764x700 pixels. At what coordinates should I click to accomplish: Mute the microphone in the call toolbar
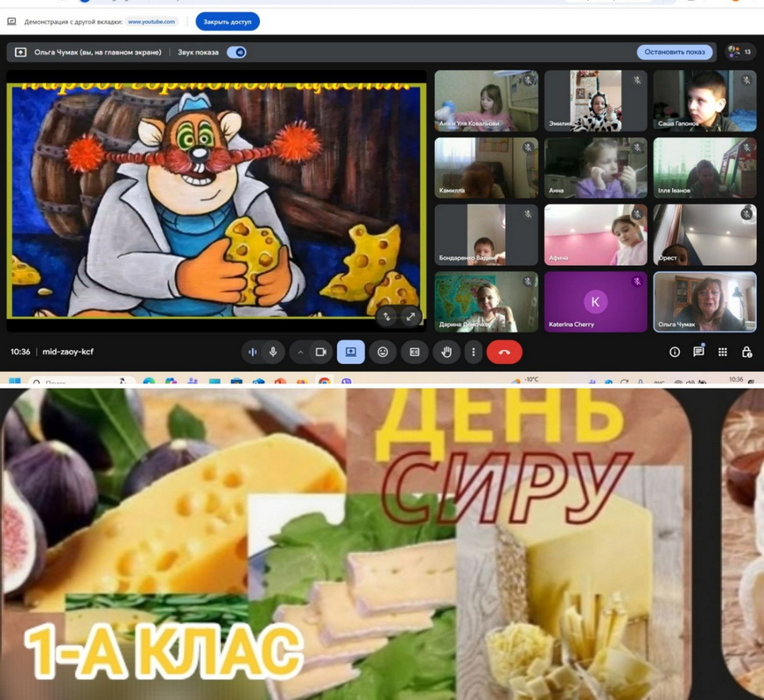(274, 352)
